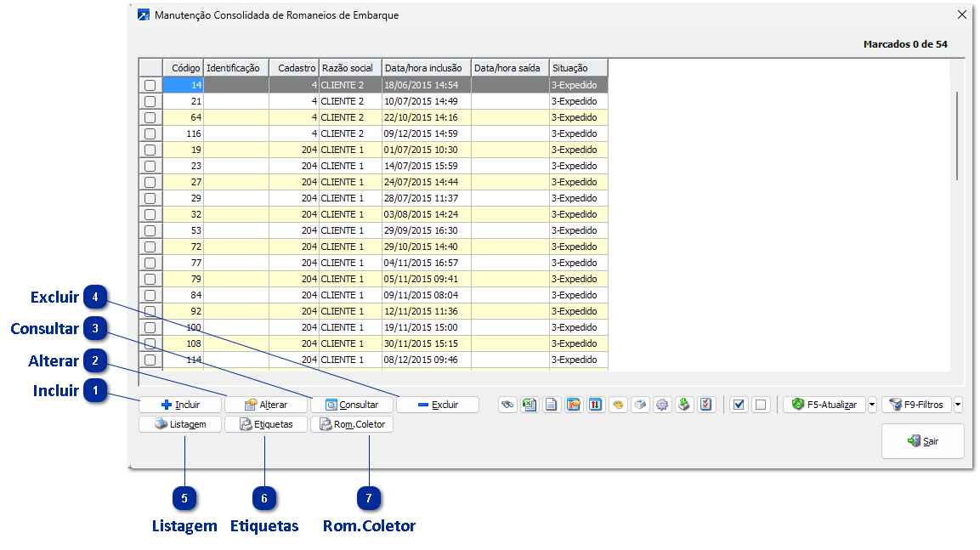Open the color palette icon
This screenshot has width=980, height=550.
[618, 405]
